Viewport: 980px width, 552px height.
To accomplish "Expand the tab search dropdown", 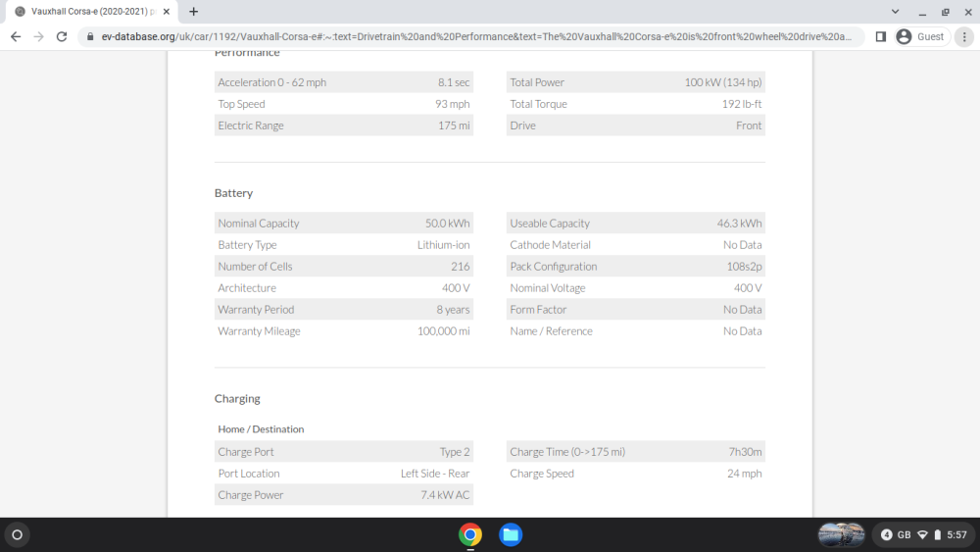I will coord(895,11).
